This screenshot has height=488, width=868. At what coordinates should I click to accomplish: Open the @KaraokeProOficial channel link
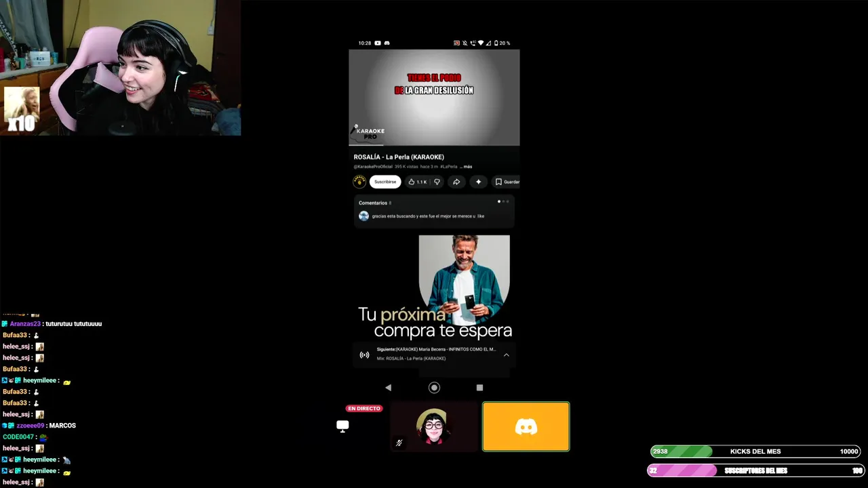(373, 167)
